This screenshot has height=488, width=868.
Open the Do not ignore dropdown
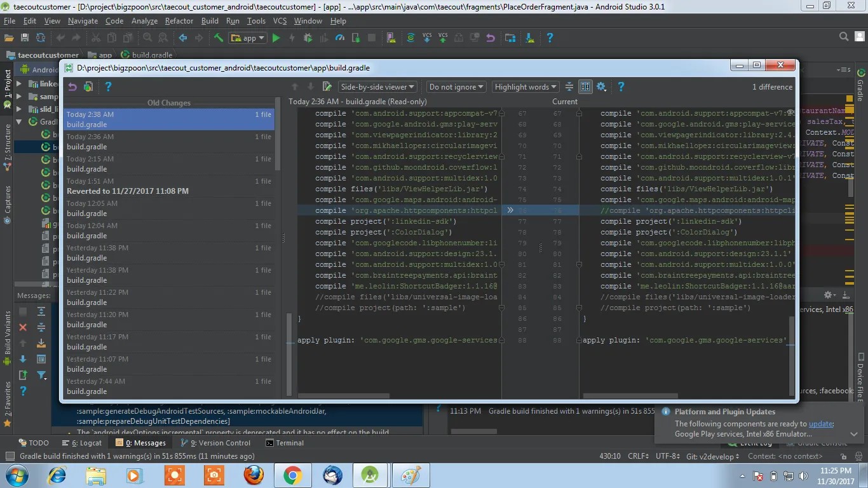point(456,87)
